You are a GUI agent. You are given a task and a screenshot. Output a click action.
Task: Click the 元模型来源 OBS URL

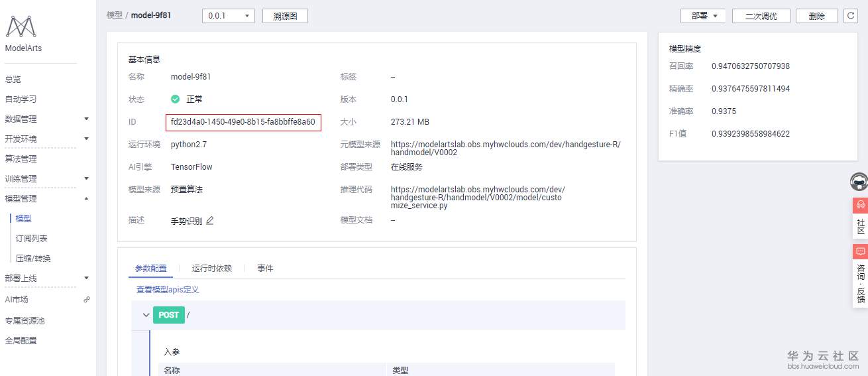click(506, 148)
